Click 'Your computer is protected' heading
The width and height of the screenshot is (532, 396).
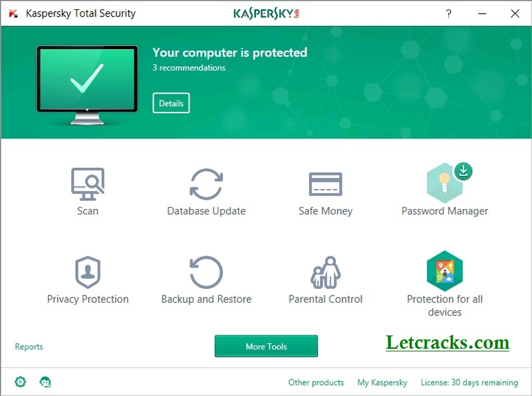click(229, 53)
